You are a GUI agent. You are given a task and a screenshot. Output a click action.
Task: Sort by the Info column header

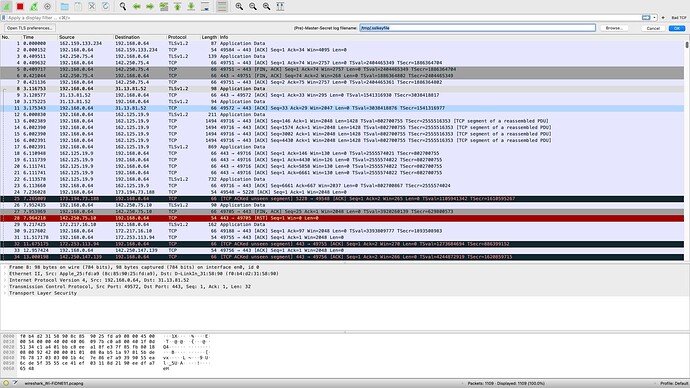click(x=451, y=37)
